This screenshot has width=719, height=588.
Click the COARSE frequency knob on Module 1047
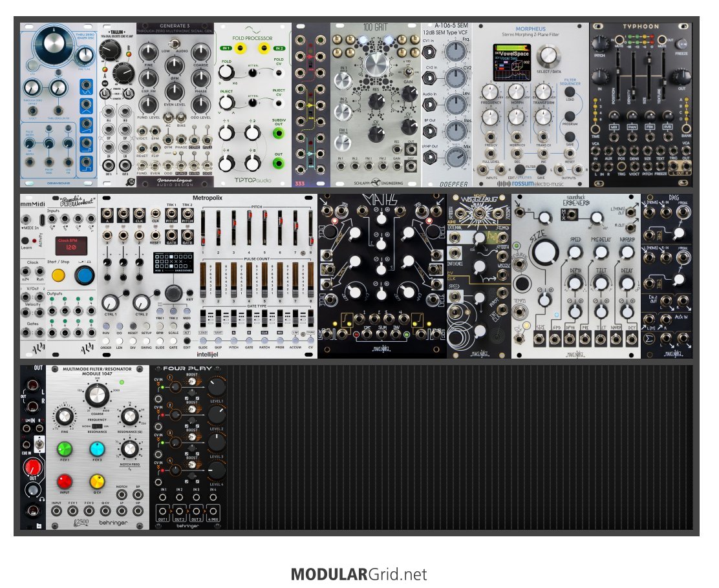[97, 395]
